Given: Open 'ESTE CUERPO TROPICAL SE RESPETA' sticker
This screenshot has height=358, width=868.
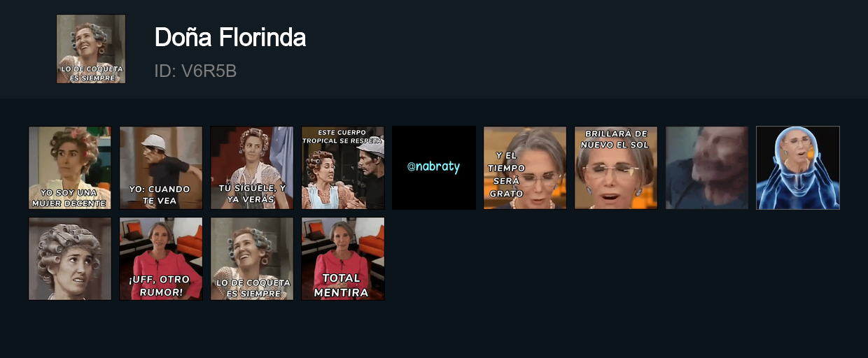Looking at the screenshot, I should point(343,168).
